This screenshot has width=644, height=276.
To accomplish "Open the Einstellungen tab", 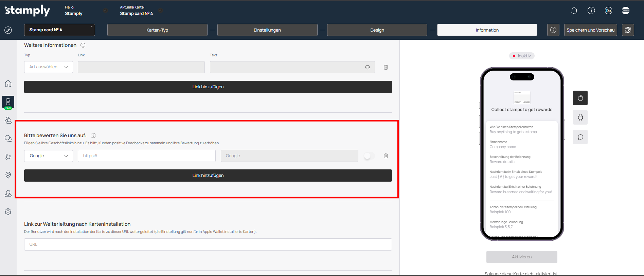I will (x=267, y=30).
